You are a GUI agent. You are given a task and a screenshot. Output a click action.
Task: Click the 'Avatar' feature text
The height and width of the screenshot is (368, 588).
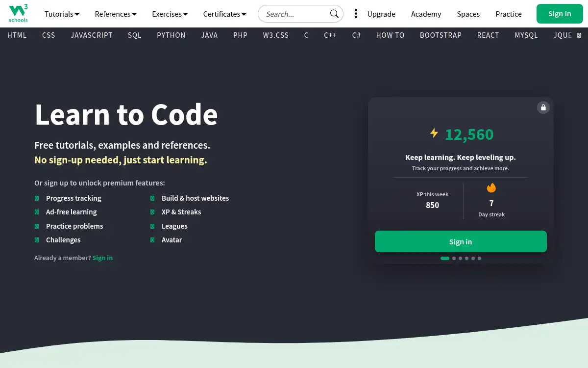coord(171,240)
